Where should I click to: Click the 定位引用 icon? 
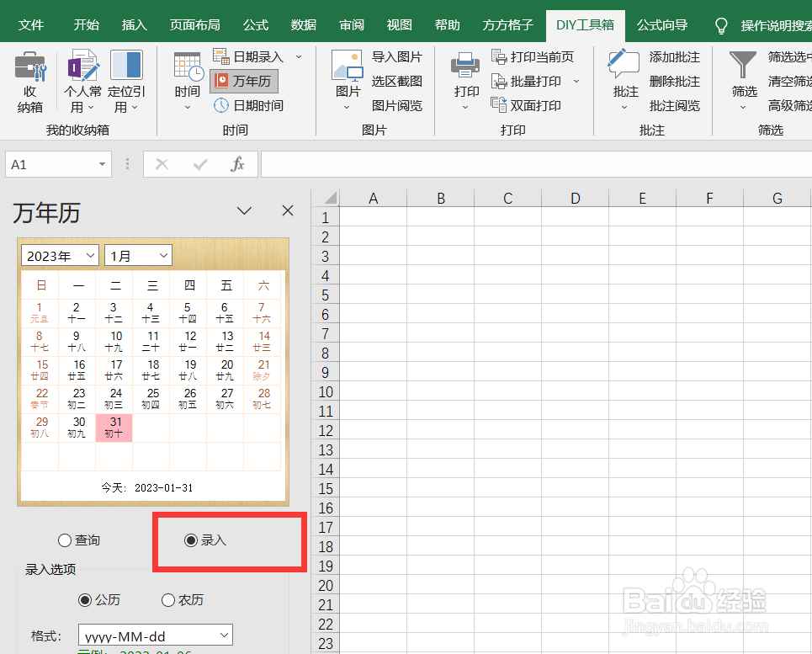point(126,66)
